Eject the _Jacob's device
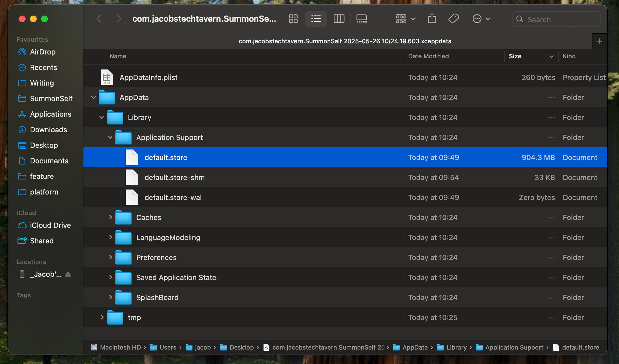This screenshot has height=364, width=619. (68, 275)
